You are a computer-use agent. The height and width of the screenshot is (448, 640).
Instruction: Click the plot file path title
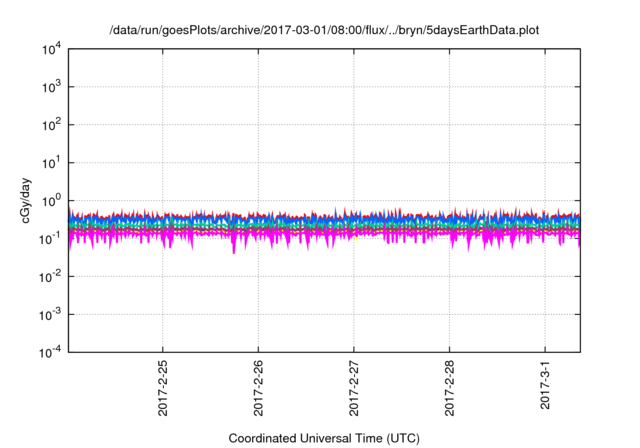pos(324,31)
